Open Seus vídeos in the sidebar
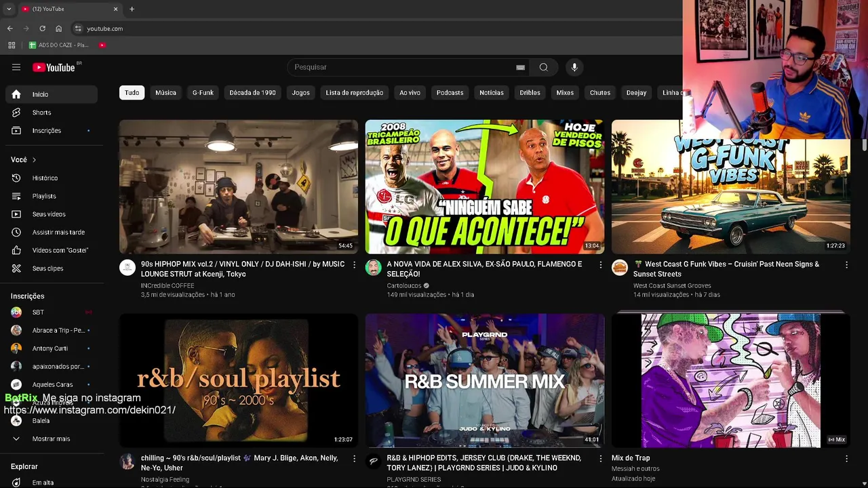 coord(52,214)
